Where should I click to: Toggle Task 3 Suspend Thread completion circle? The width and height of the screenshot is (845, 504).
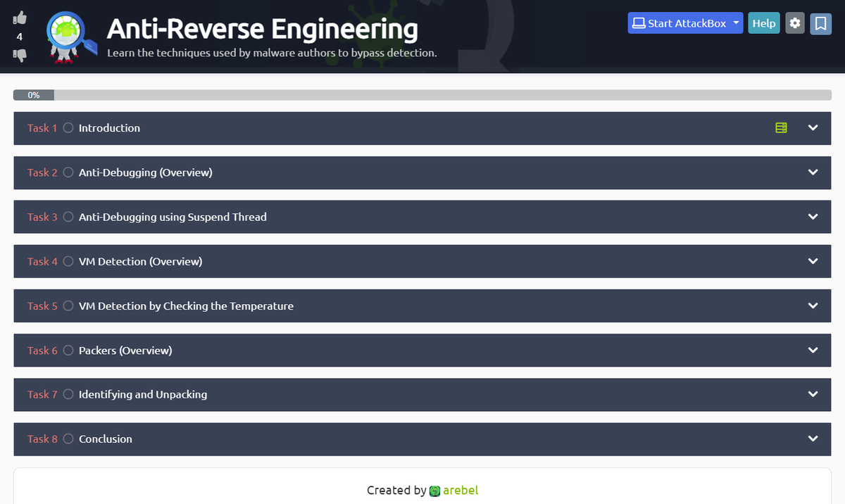(68, 217)
